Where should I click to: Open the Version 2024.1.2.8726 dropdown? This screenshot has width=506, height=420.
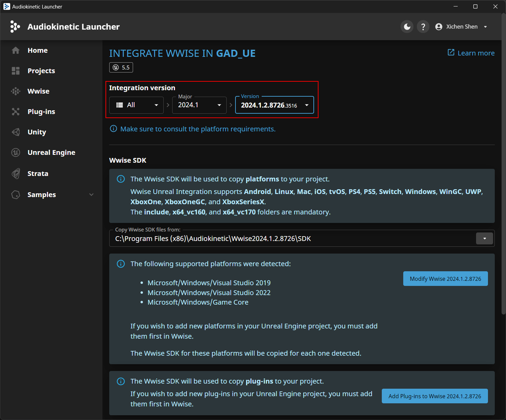tap(275, 105)
